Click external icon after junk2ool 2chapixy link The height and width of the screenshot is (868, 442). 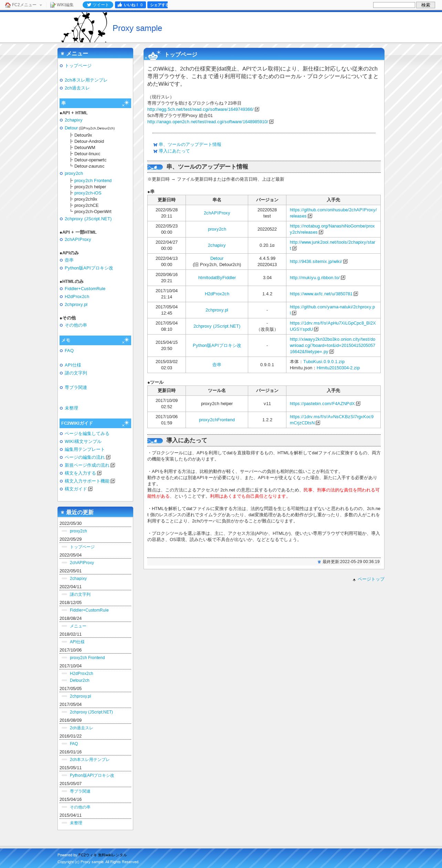click(x=295, y=248)
